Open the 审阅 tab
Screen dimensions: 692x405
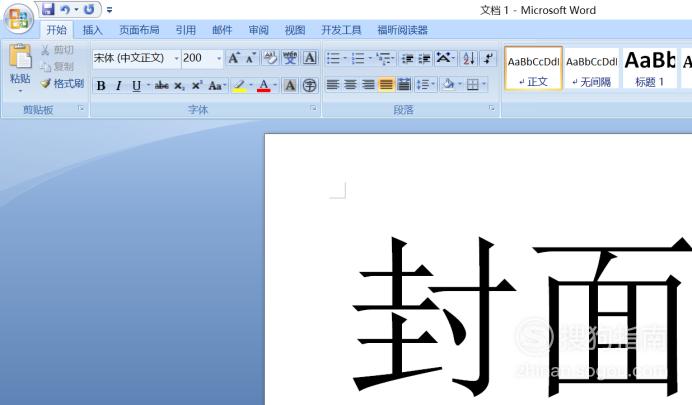pyautogui.click(x=258, y=30)
